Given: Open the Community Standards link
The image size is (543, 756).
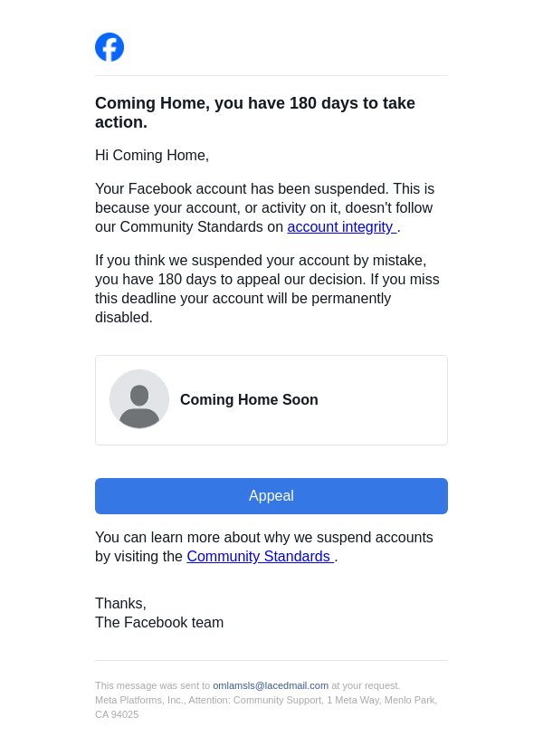Looking at the screenshot, I should point(259,557).
